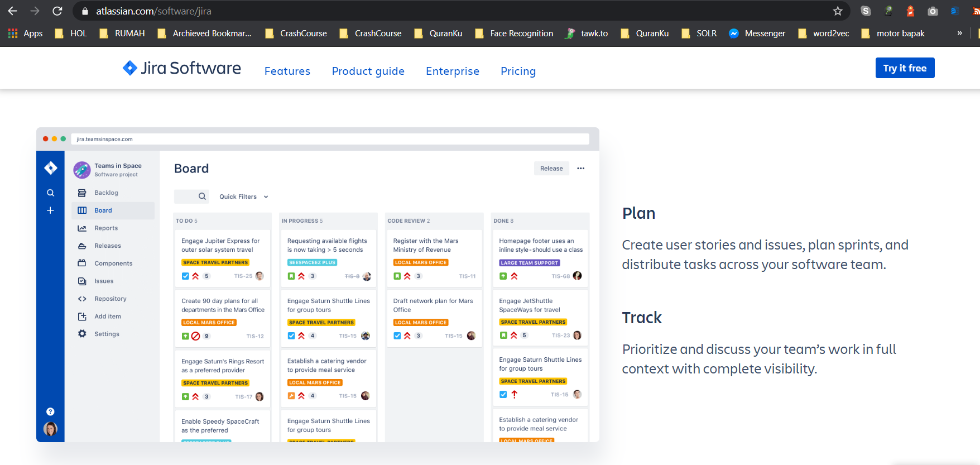
Task: Click the Components icon in the sidebar
Action: pyautogui.click(x=82, y=263)
